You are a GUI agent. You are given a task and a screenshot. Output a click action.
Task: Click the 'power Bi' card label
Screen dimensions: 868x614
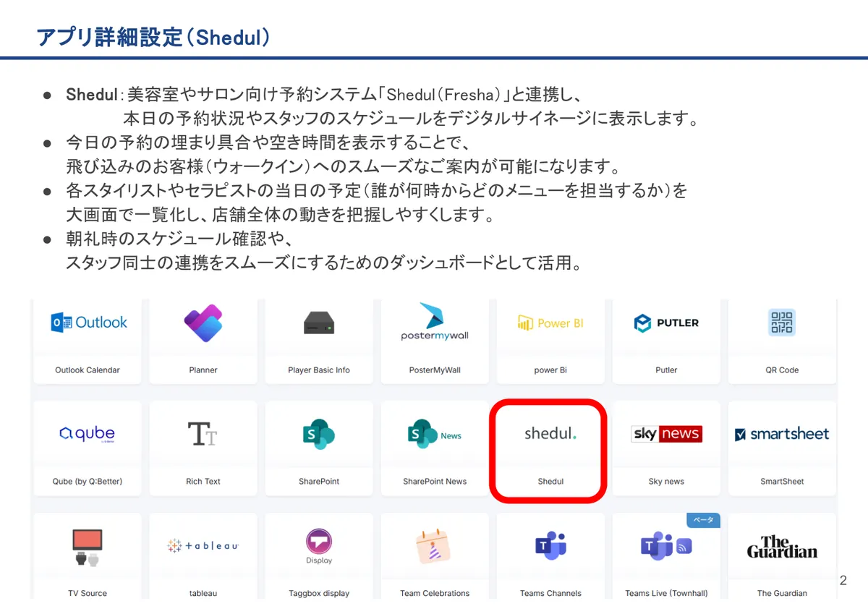550,370
